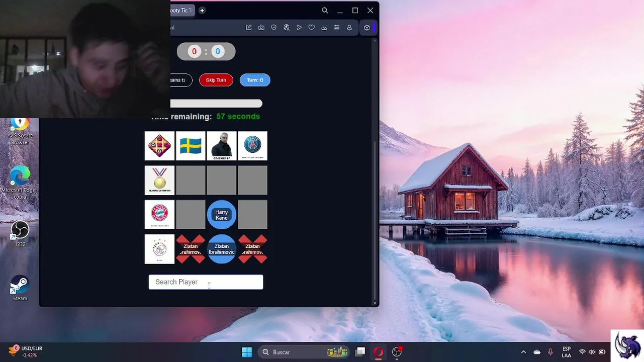Open the downloads icon in toolbar

(x=324, y=28)
